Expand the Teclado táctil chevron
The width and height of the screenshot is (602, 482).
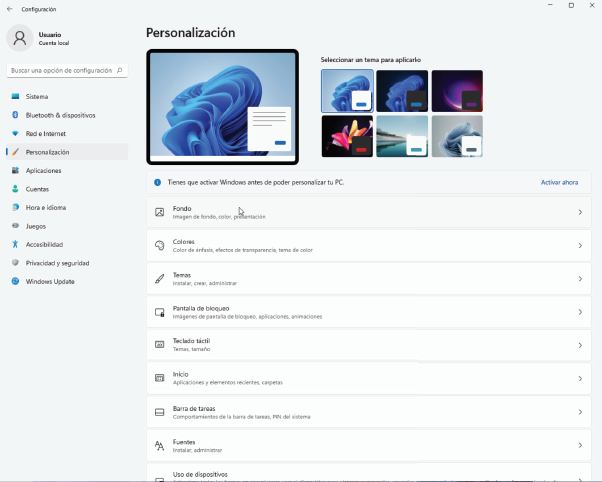click(580, 345)
